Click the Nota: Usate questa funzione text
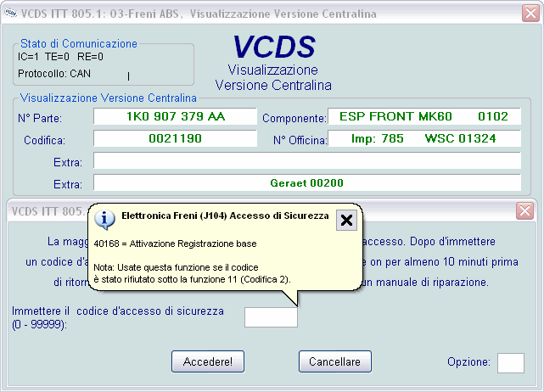544x392 pixels. pyautogui.click(x=192, y=273)
